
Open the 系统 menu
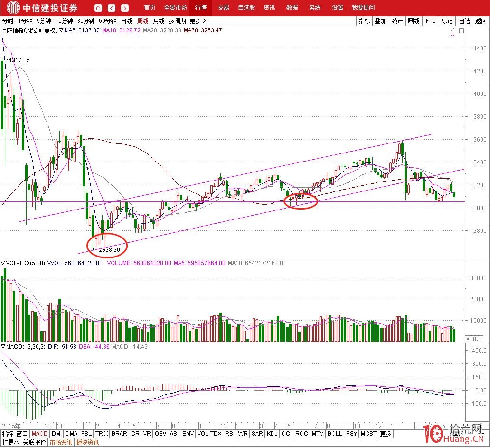(315, 8)
